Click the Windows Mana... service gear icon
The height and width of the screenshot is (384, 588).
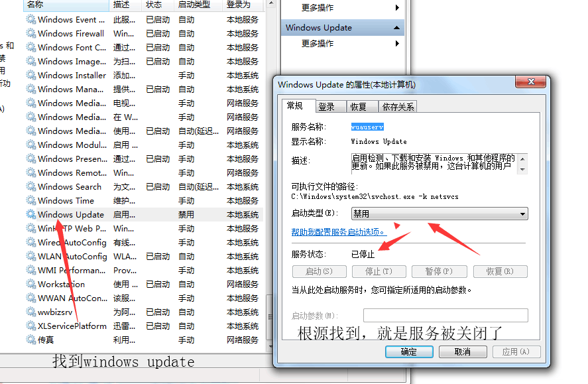tap(30, 89)
